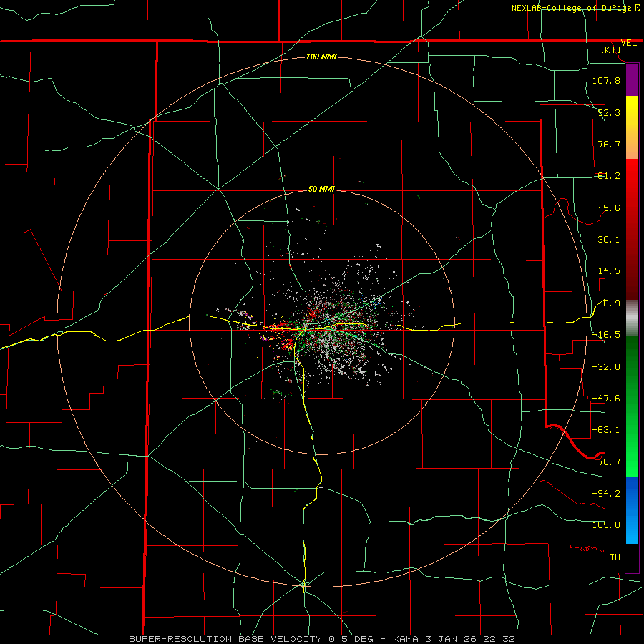
Task: Click the -47.6 velocity scale value
Action: point(606,399)
